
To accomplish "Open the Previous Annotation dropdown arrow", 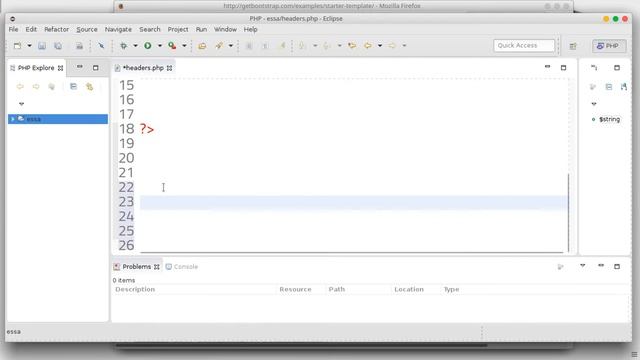I will [339, 46].
